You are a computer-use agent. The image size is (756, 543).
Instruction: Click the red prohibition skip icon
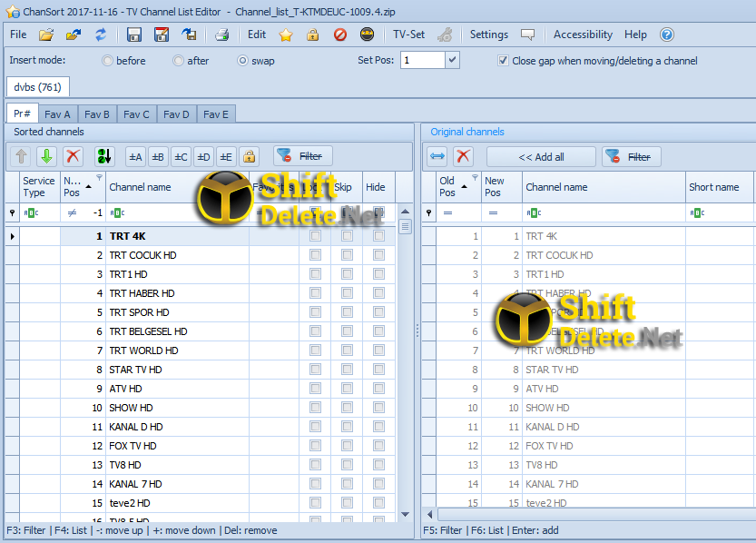[340, 35]
